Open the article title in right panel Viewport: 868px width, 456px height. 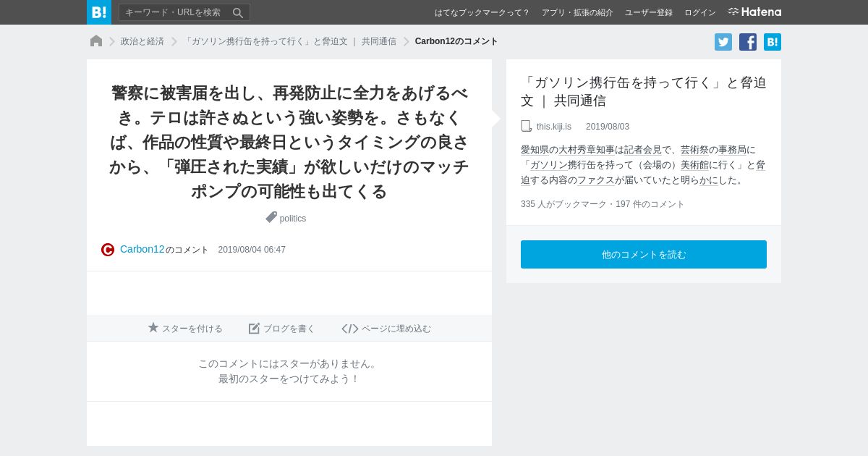click(643, 91)
